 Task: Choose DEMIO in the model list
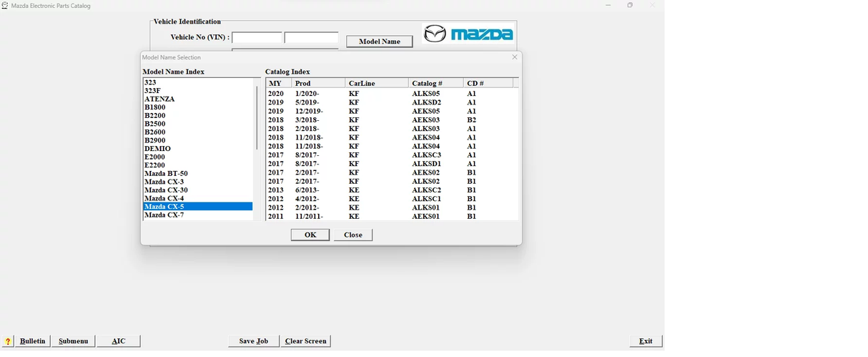[x=157, y=149]
